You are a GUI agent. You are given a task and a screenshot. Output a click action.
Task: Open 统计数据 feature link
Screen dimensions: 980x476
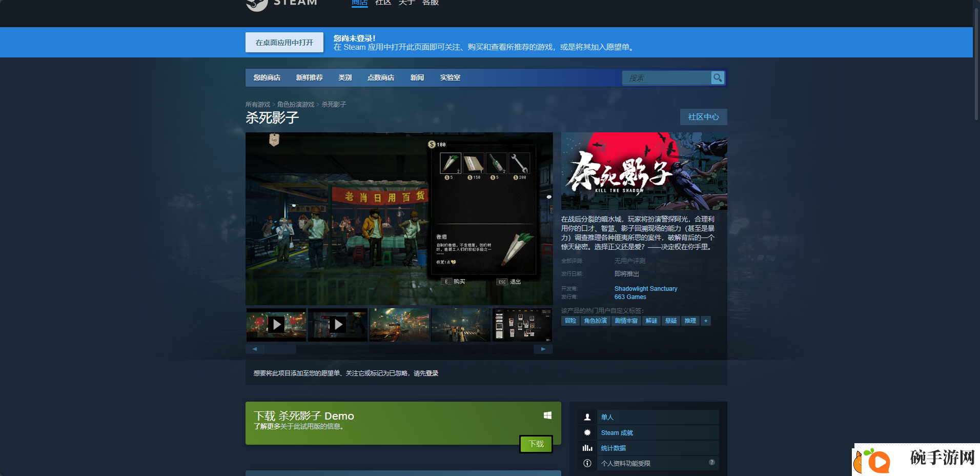[614, 448]
